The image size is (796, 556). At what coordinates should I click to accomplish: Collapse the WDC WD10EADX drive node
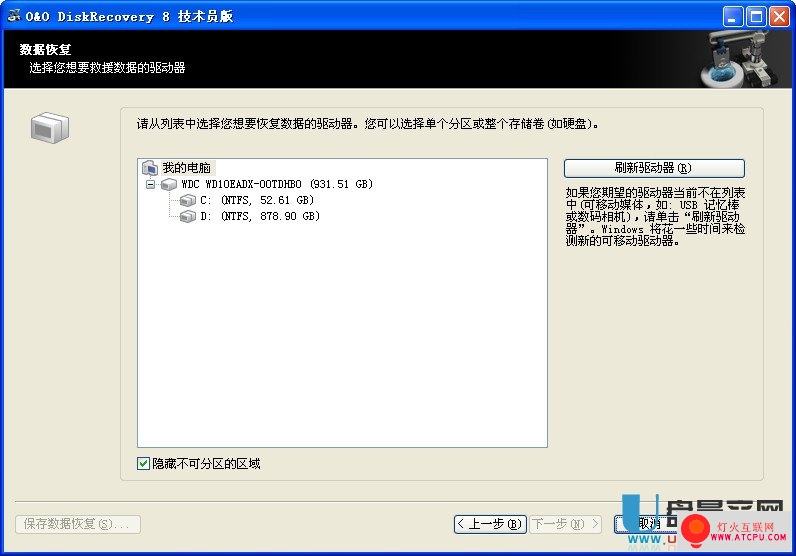pyautogui.click(x=150, y=184)
